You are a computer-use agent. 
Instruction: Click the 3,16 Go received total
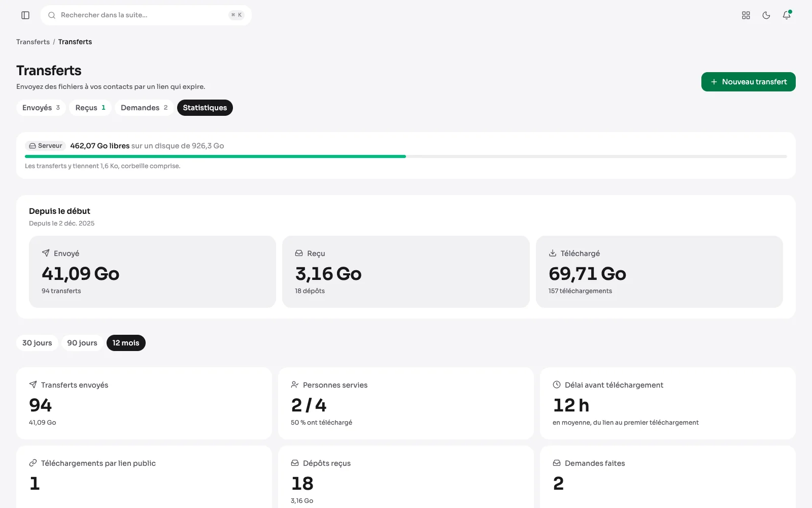click(328, 274)
